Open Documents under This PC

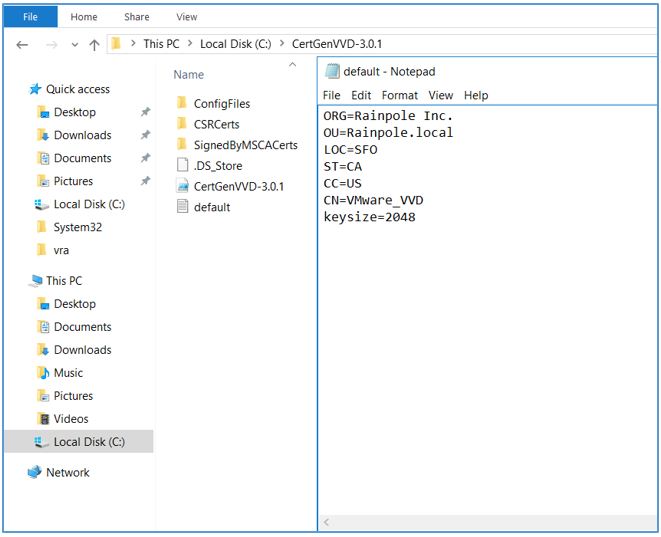click(x=83, y=327)
